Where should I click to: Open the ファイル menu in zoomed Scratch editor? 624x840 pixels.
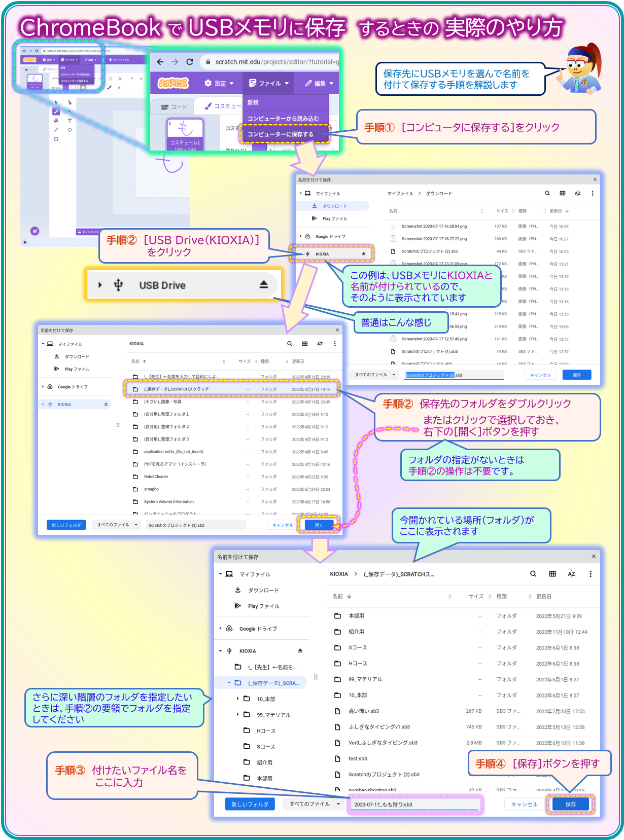[269, 83]
